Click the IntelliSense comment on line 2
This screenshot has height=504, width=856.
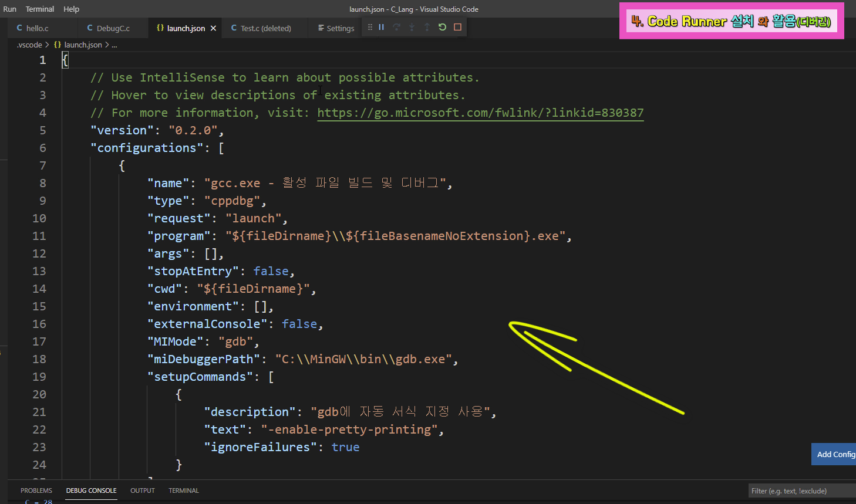point(285,77)
